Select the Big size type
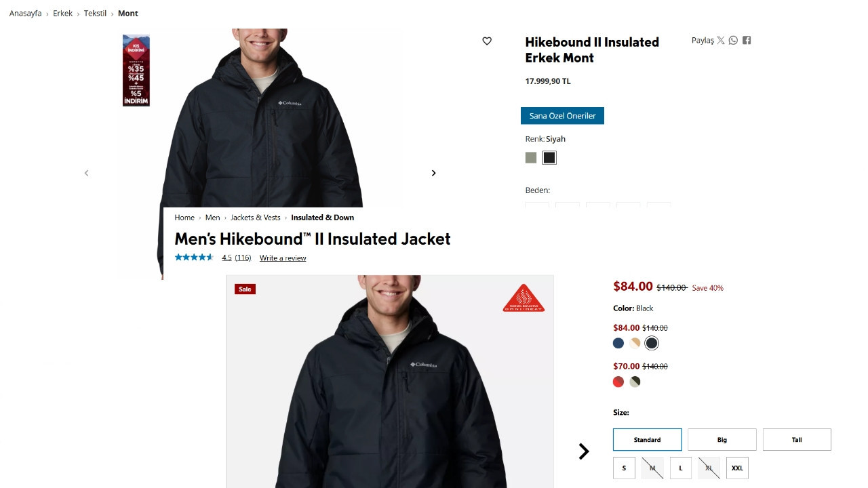Screen dimensions: 868x488 click(x=722, y=439)
